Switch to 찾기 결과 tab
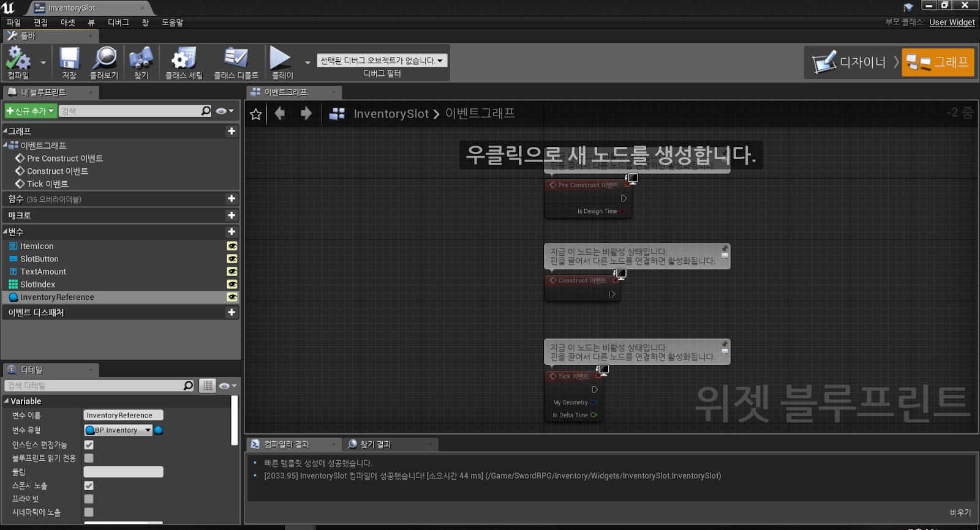Viewport: 980px width, 530px height. point(375,444)
